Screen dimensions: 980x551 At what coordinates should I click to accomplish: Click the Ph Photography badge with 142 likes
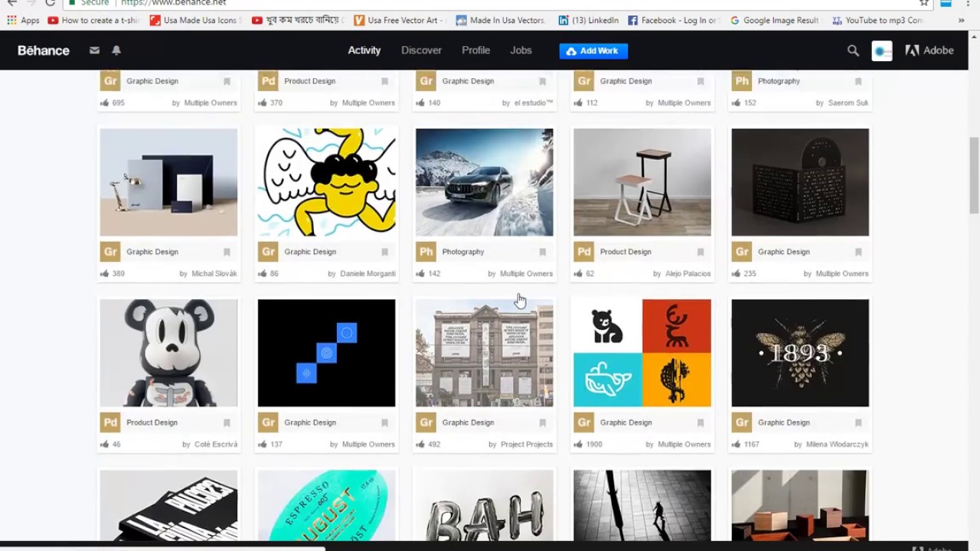coord(426,252)
